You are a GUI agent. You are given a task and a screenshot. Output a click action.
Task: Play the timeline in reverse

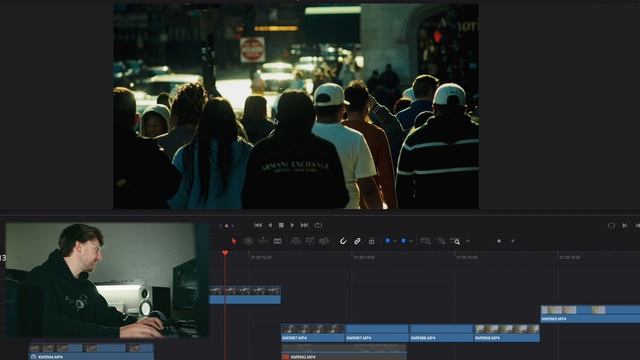click(270, 225)
